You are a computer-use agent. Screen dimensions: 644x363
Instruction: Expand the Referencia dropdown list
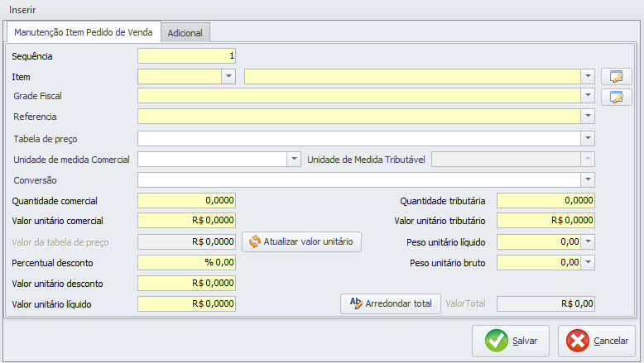[x=588, y=117]
